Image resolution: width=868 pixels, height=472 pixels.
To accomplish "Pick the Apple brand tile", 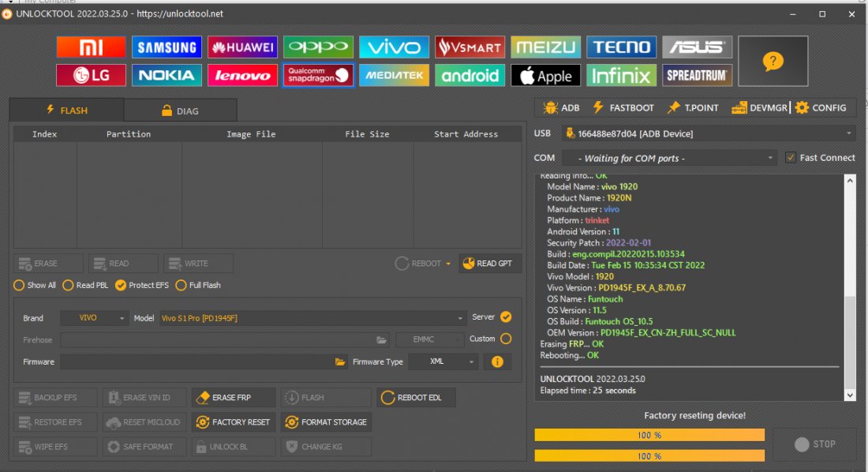I will [x=546, y=75].
